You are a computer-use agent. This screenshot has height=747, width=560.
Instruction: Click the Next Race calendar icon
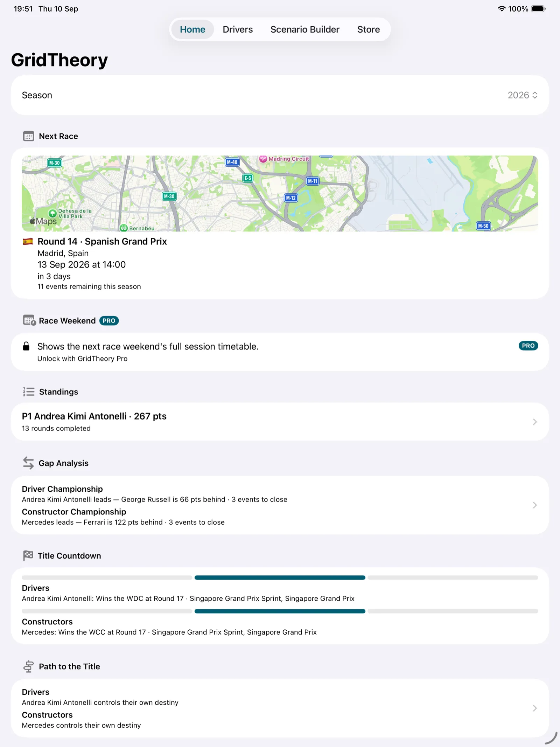tap(28, 136)
